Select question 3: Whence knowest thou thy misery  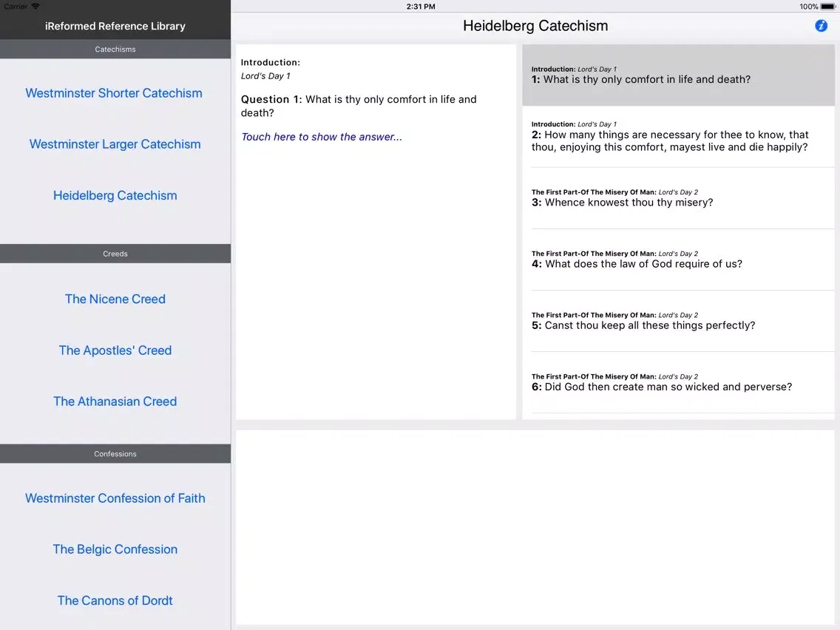tap(678, 198)
